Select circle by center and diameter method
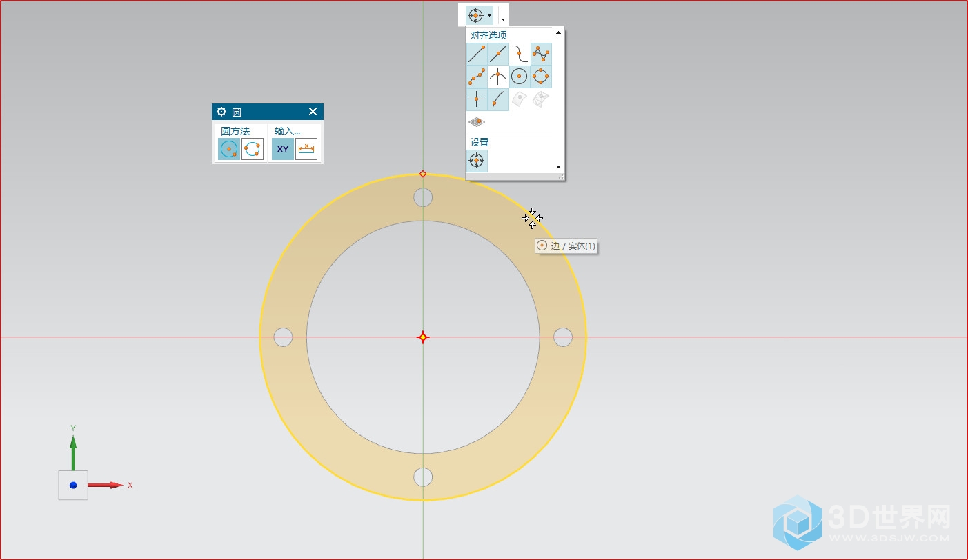This screenshot has height=560, width=968. (229, 149)
